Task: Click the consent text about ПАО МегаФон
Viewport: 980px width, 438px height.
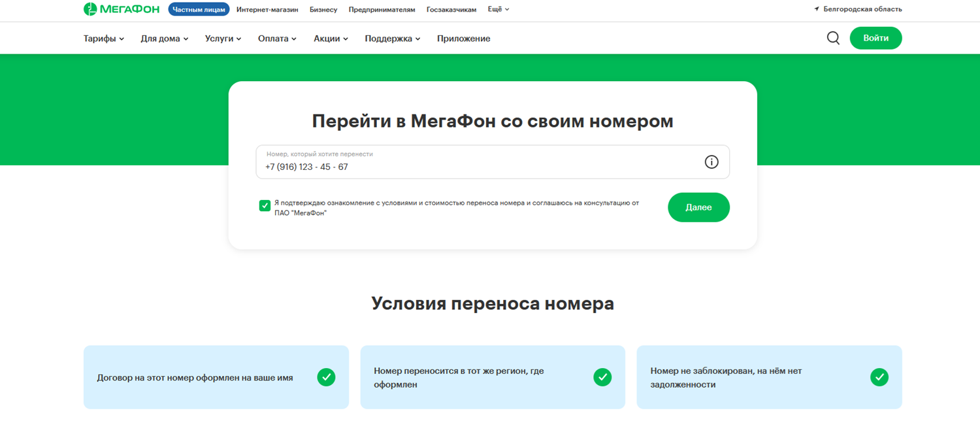Action: click(457, 208)
